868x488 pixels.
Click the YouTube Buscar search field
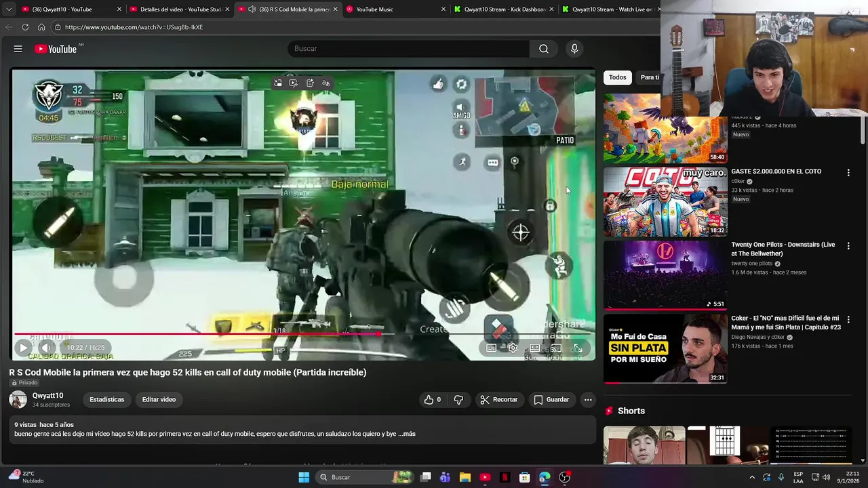click(x=409, y=49)
